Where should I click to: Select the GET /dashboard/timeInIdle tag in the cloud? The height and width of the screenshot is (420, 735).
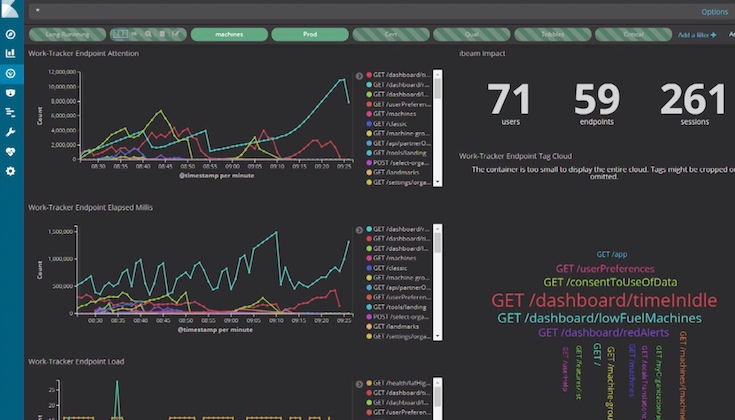click(x=604, y=300)
